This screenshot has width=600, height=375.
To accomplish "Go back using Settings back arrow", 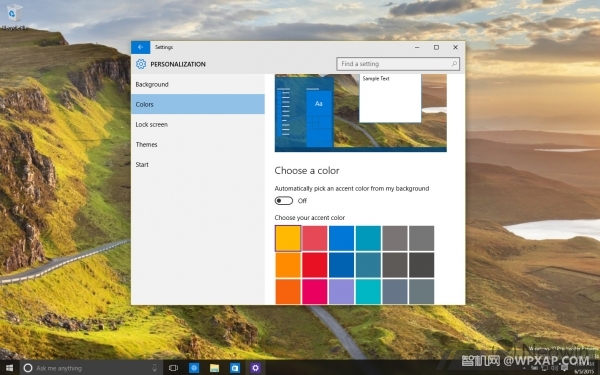I will pos(140,47).
